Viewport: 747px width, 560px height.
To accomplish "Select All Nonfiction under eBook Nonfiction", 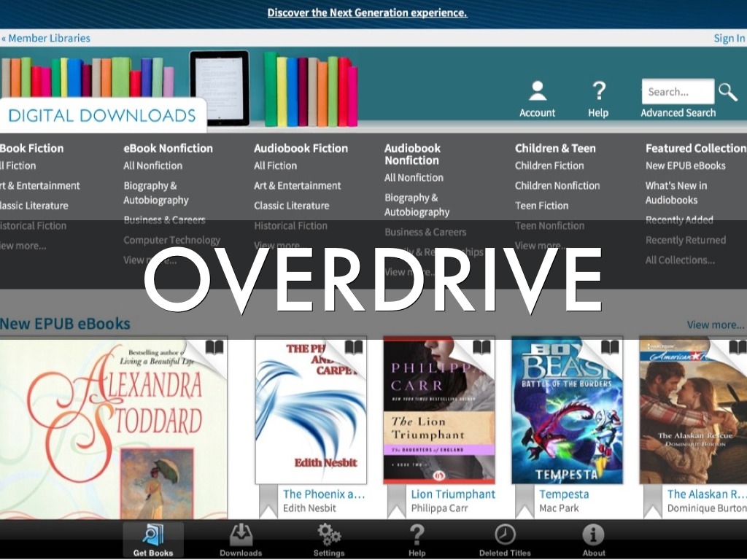I will click(x=153, y=166).
